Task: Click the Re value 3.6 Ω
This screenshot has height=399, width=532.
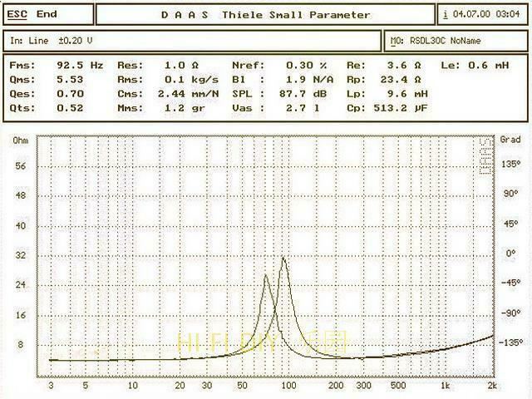Action: click(x=404, y=65)
